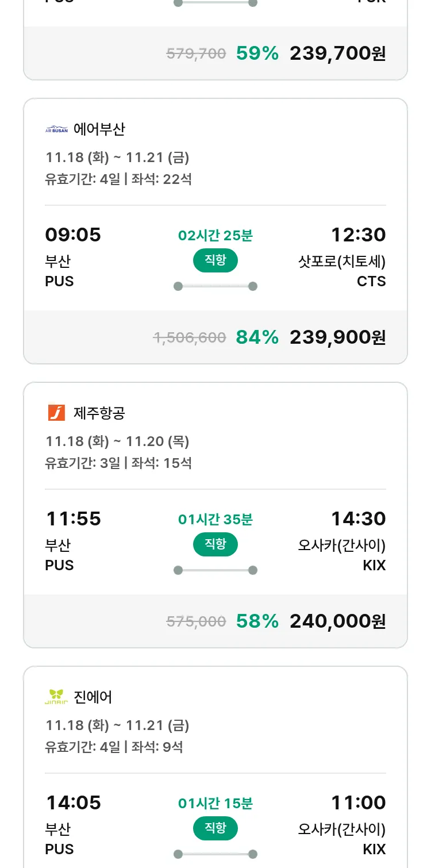Choose the 239,700원 discounted fare
The width and height of the screenshot is (431, 868).
click(337, 53)
